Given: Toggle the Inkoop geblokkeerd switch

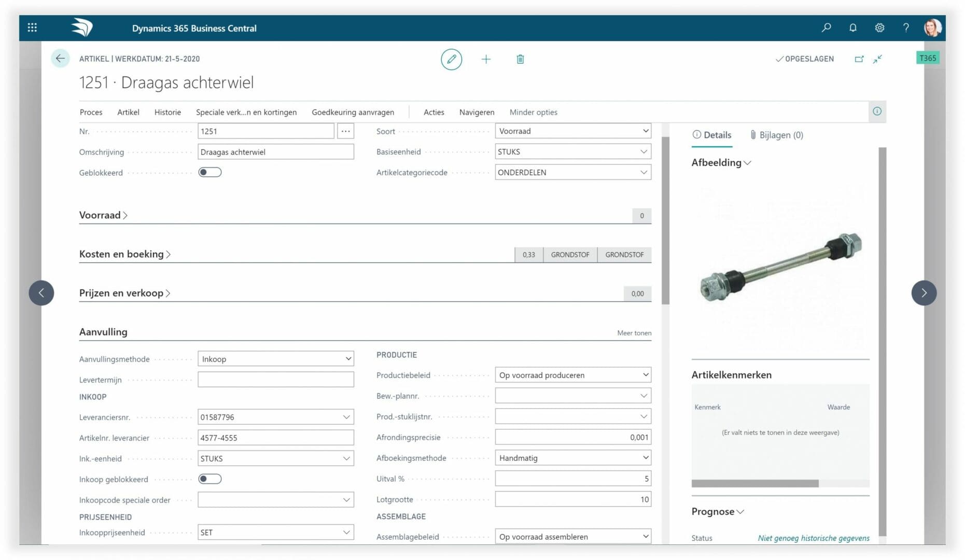Looking at the screenshot, I should 210,479.
